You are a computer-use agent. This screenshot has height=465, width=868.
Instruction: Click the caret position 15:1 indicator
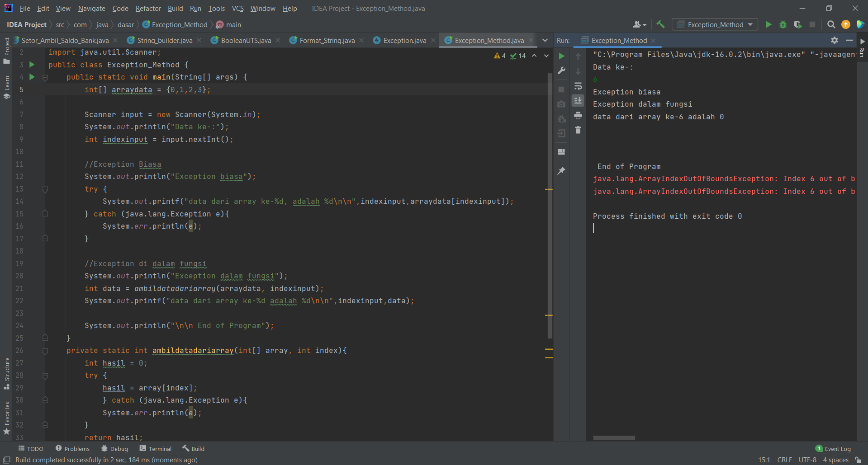click(x=764, y=460)
